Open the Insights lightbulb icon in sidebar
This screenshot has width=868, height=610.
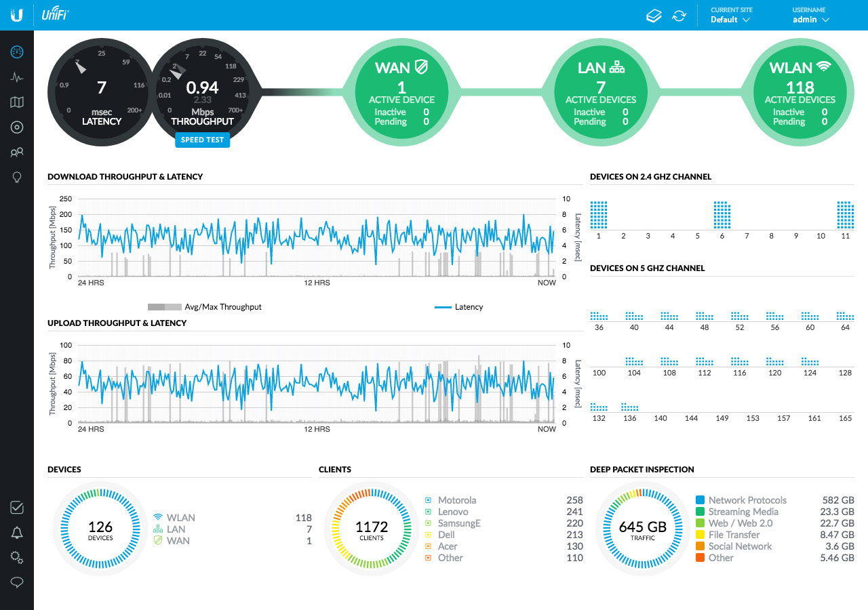click(17, 178)
